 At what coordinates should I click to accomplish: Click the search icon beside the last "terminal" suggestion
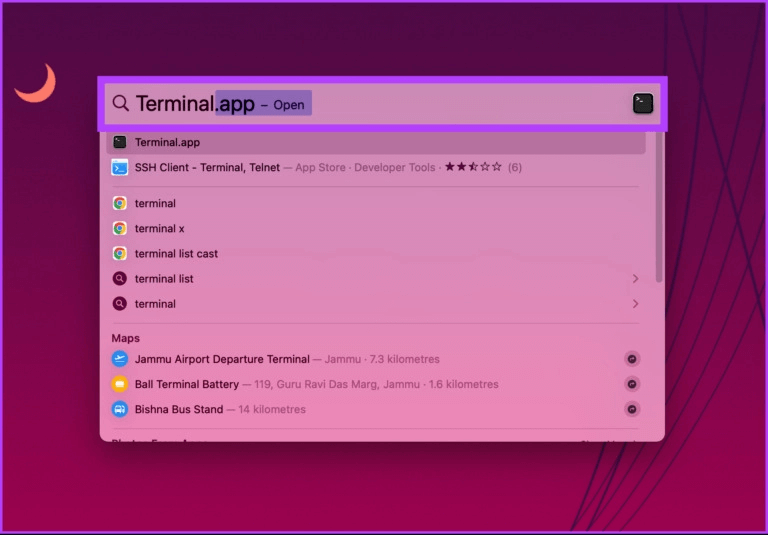coord(120,304)
